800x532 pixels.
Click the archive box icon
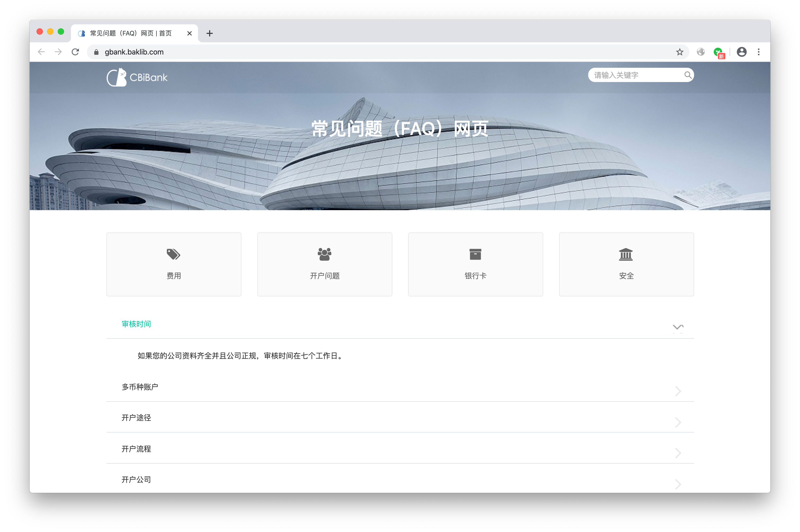click(475, 254)
